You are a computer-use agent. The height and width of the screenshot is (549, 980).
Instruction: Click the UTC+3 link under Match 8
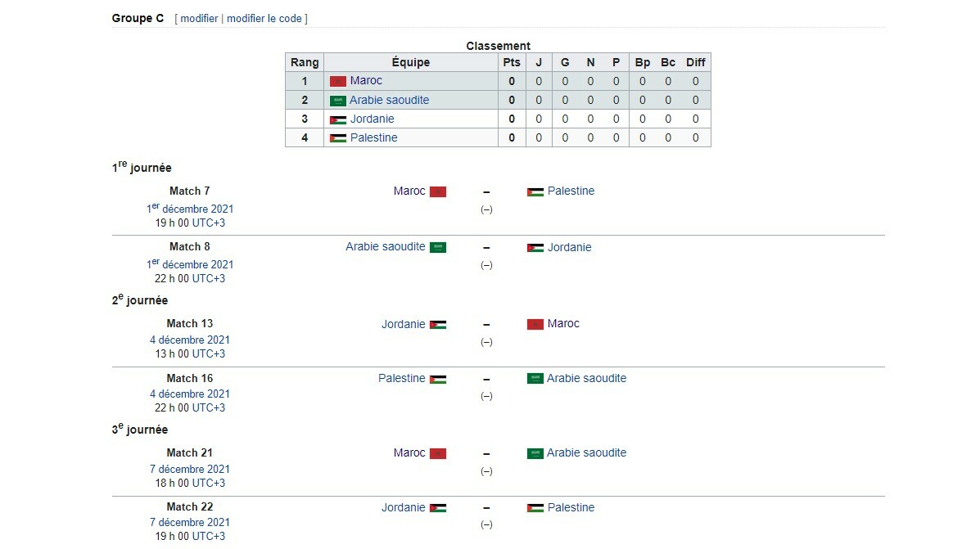coord(209,278)
